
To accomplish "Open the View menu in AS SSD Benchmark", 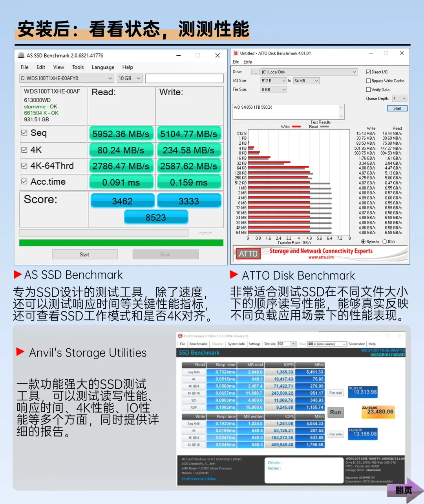I will pos(58,67).
